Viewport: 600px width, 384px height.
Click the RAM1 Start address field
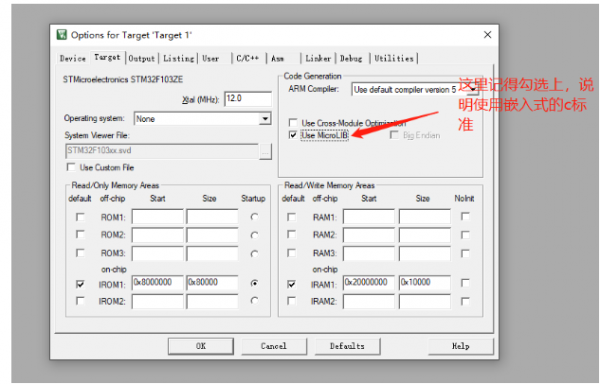(369, 216)
